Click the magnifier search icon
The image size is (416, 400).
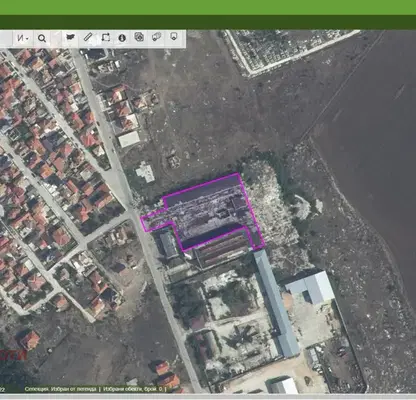[x=42, y=38]
